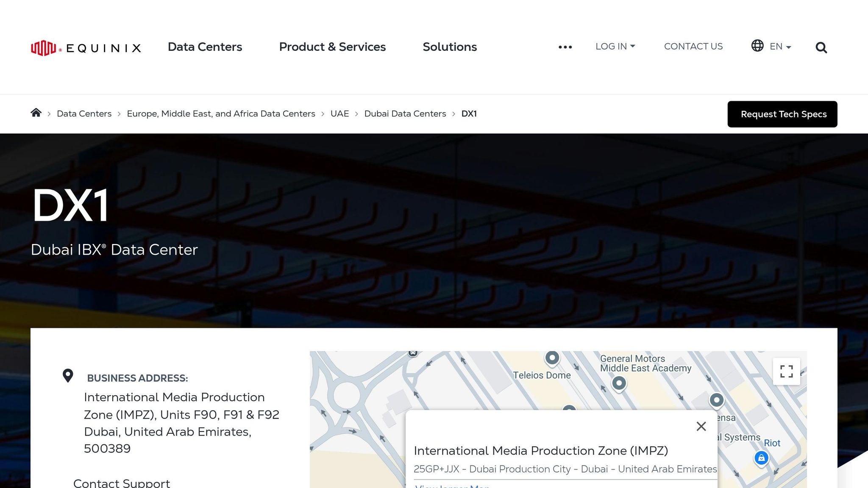This screenshot has height=488, width=868.
Task: Click the business address location pin icon
Action: (x=68, y=376)
